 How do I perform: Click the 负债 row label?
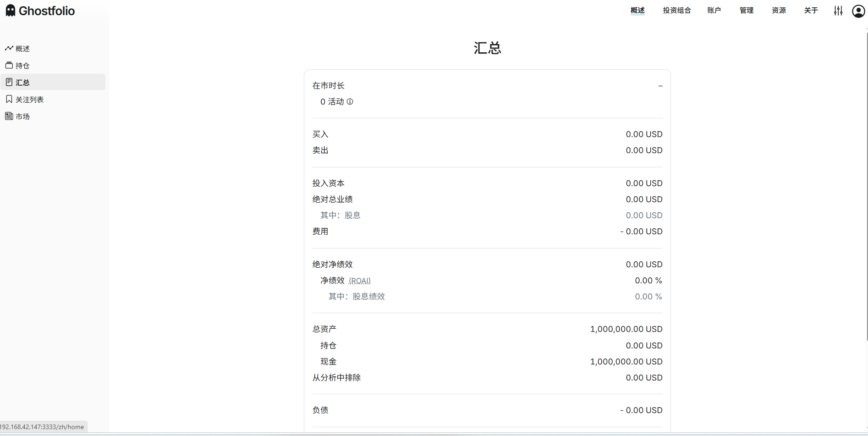point(320,410)
